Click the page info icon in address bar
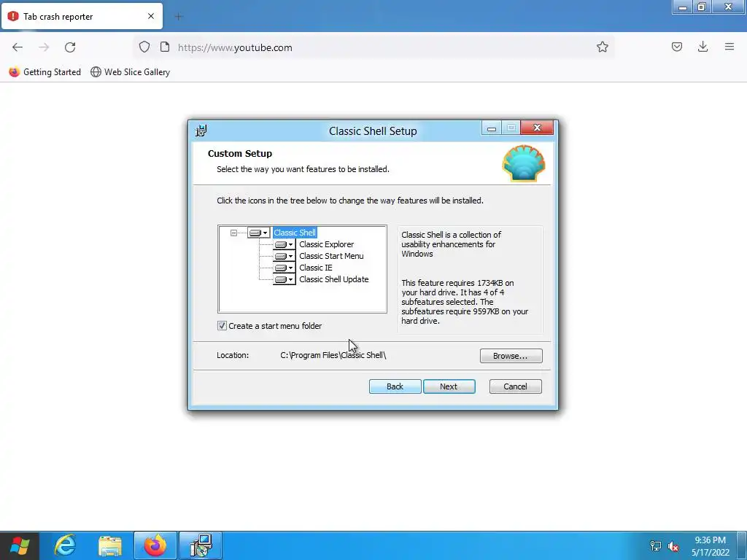The image size is (747, 560). tap(165, 47)
